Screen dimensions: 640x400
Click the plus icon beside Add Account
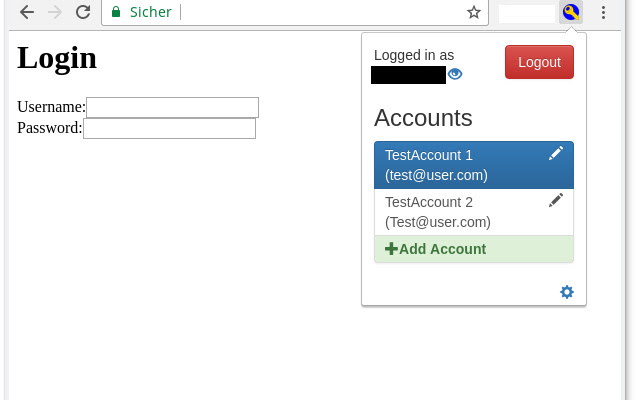(x=391, y=249)
